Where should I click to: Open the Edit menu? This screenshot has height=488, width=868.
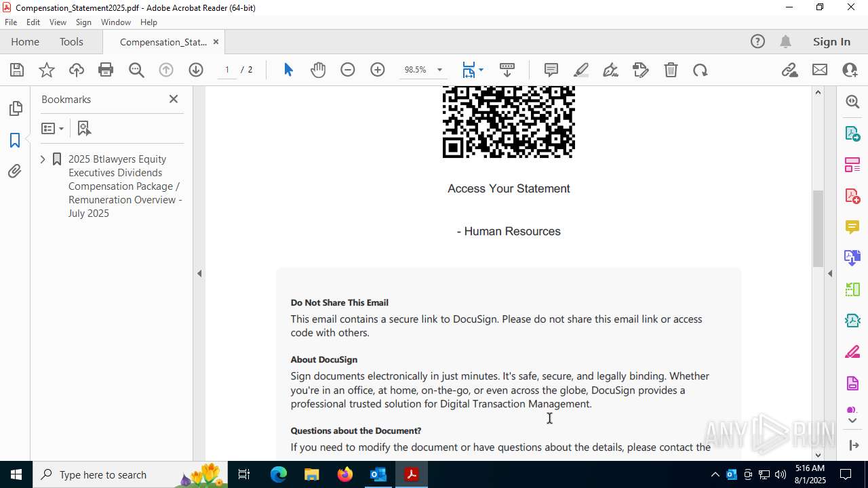(33, 22)
